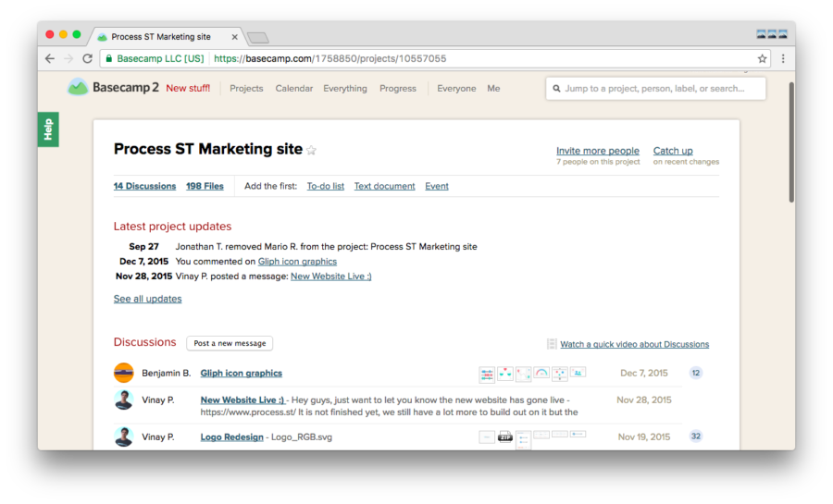Screen dimensions: 833x504
Task: Open third attachment thumbnail on Gliph icon graphics
Action: 523,374
